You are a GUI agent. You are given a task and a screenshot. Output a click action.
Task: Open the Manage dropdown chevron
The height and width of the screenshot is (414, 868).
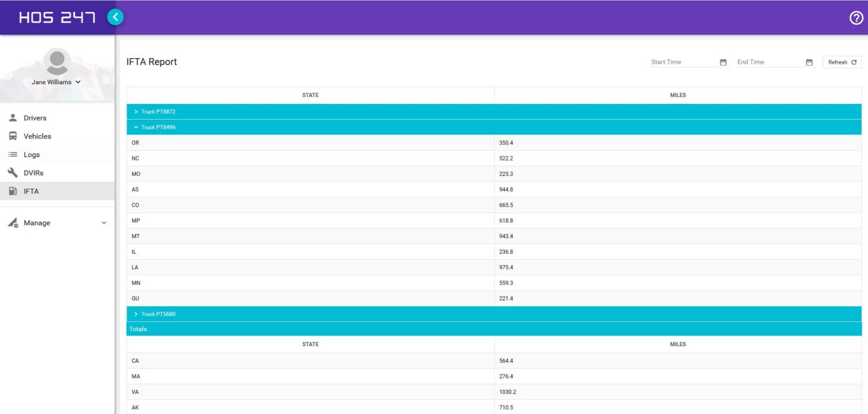103,223
